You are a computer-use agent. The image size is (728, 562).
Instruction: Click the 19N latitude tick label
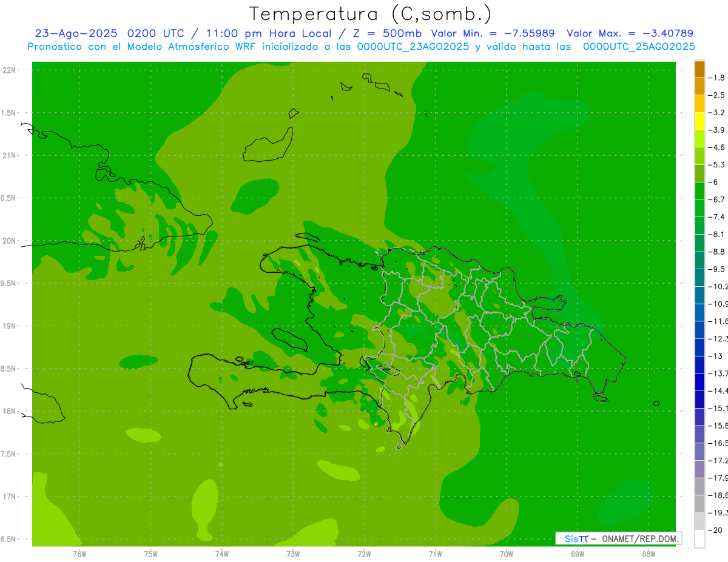coord(8,326)
